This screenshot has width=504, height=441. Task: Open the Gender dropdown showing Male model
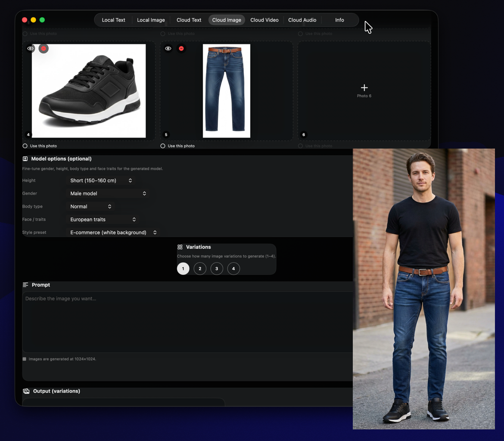[x=108, y=193]
